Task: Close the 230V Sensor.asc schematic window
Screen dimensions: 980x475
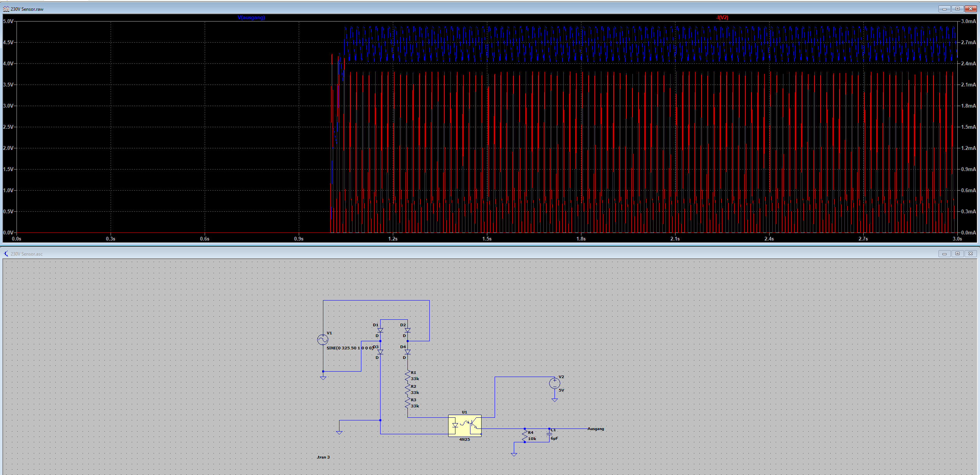Action: click(970, 254)
